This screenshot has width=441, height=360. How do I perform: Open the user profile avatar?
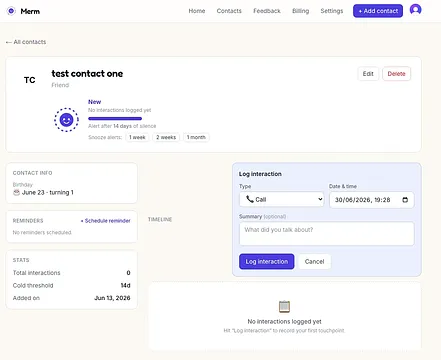415,10
